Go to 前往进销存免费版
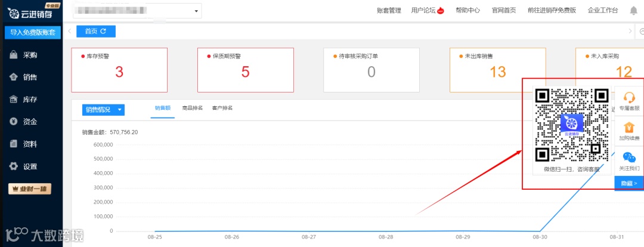Image resolution: width=644 pixels, height=247 pixels. click(552, 11)
